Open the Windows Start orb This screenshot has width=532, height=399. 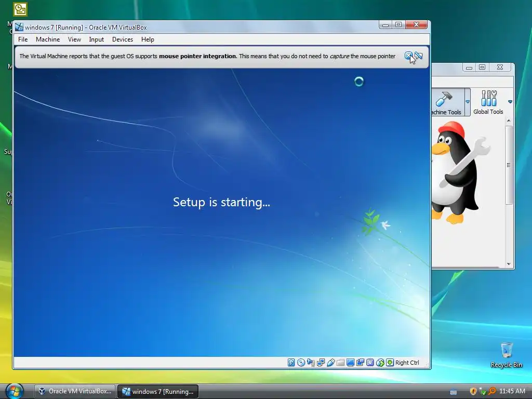(15, 391)
